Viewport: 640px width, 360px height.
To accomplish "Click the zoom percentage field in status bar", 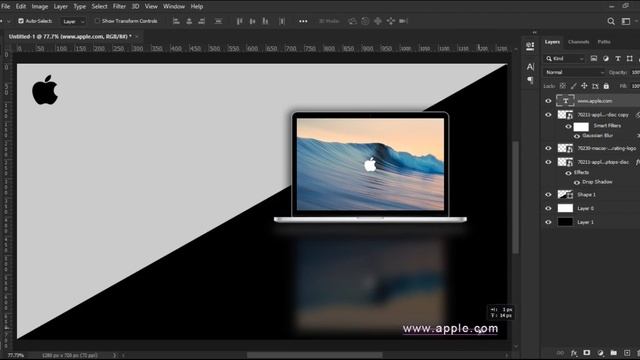I will [x=16, y=356].
